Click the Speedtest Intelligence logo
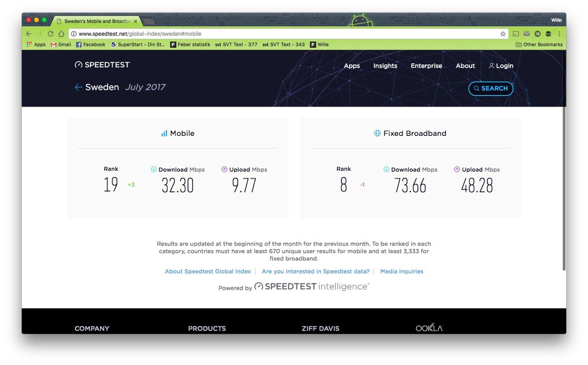Image resolution: width=588 pixels, height=365 pixels. 311,286
